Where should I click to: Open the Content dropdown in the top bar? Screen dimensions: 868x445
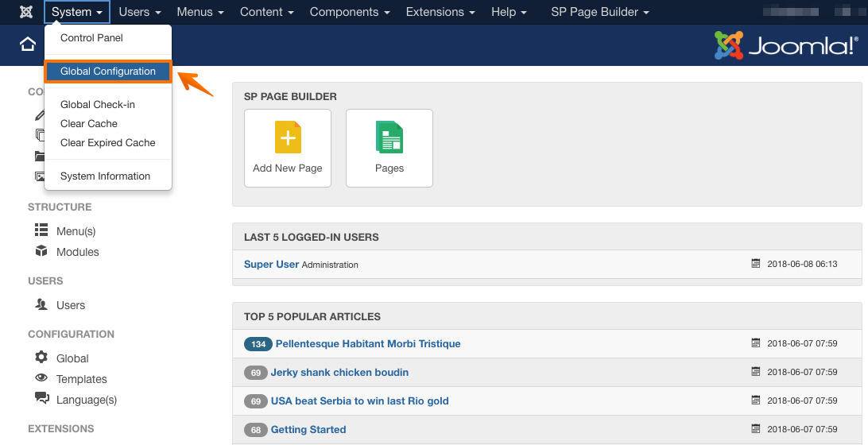[266, 12]
